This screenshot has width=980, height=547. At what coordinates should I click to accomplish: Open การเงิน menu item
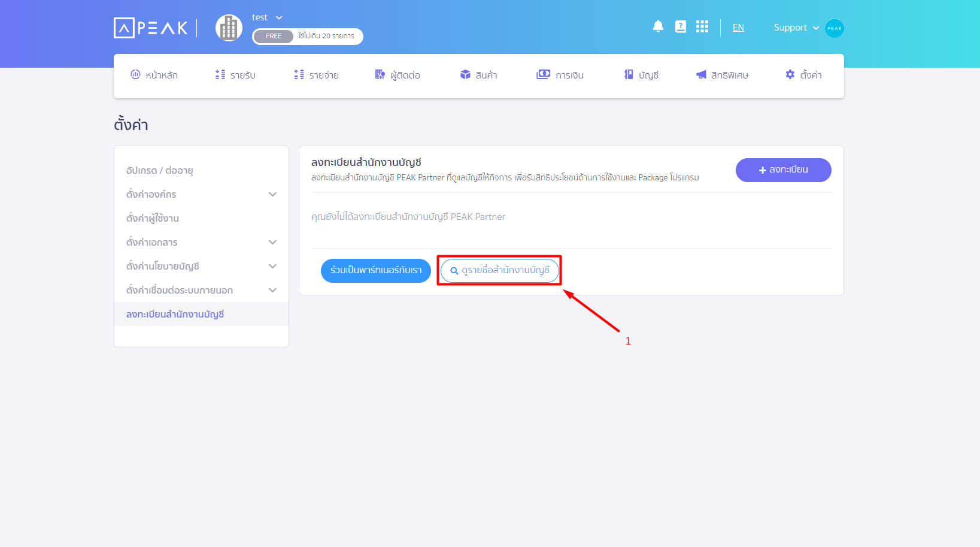click(x=560, y=75)
